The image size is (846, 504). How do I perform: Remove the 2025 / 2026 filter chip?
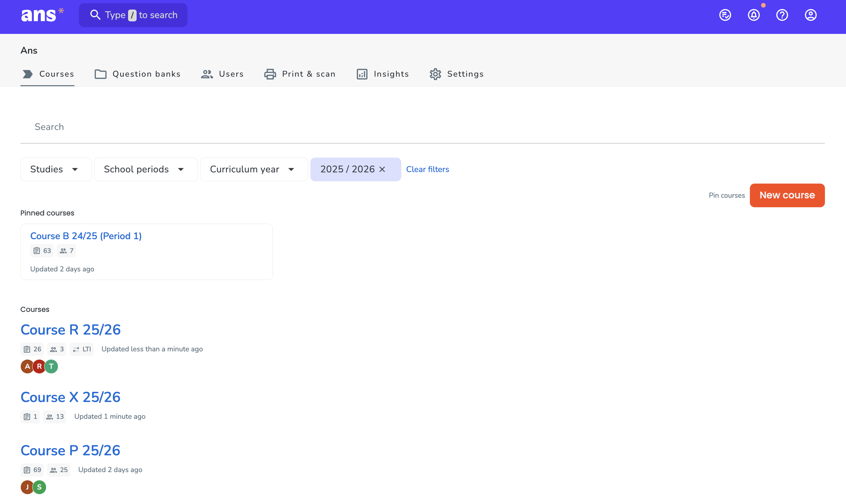pos(382,169)
